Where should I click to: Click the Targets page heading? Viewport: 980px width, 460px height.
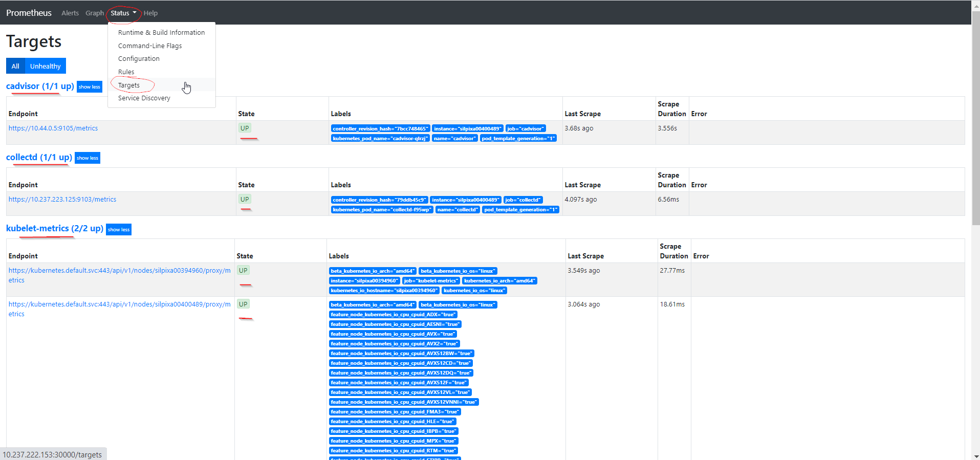(x=34, y=41)
